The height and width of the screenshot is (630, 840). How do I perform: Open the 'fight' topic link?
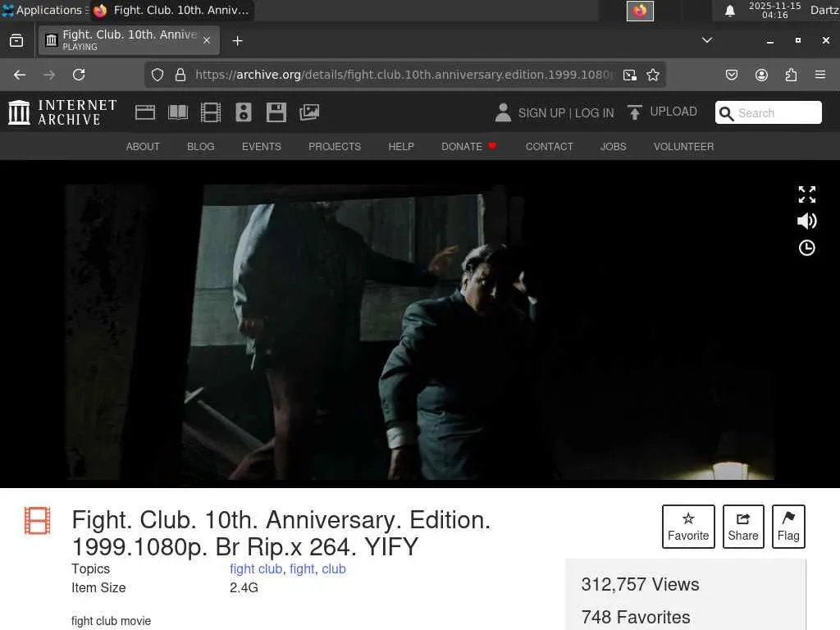tap(302, 569)
